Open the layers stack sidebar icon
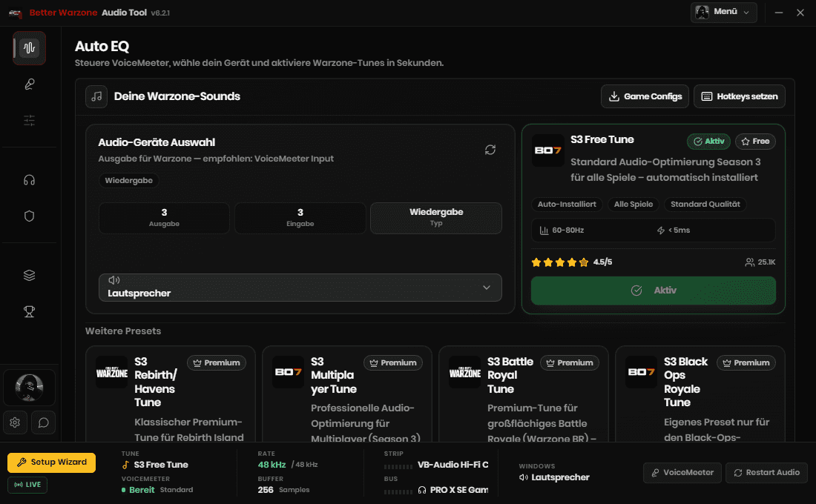Screen dimensions: 816x504 (x=29, y=275)
